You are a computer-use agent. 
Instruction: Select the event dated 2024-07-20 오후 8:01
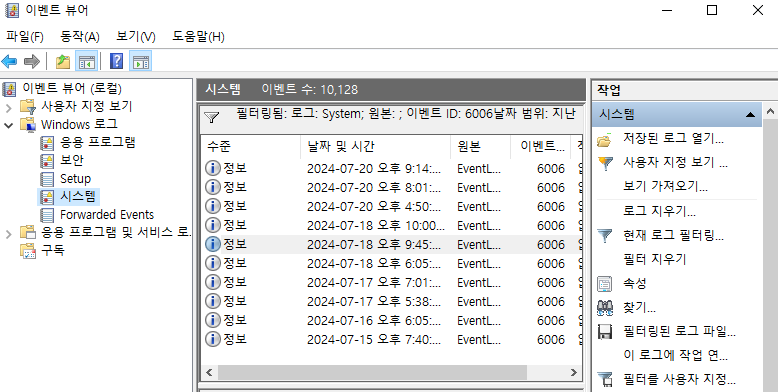[x=391, y=188]
